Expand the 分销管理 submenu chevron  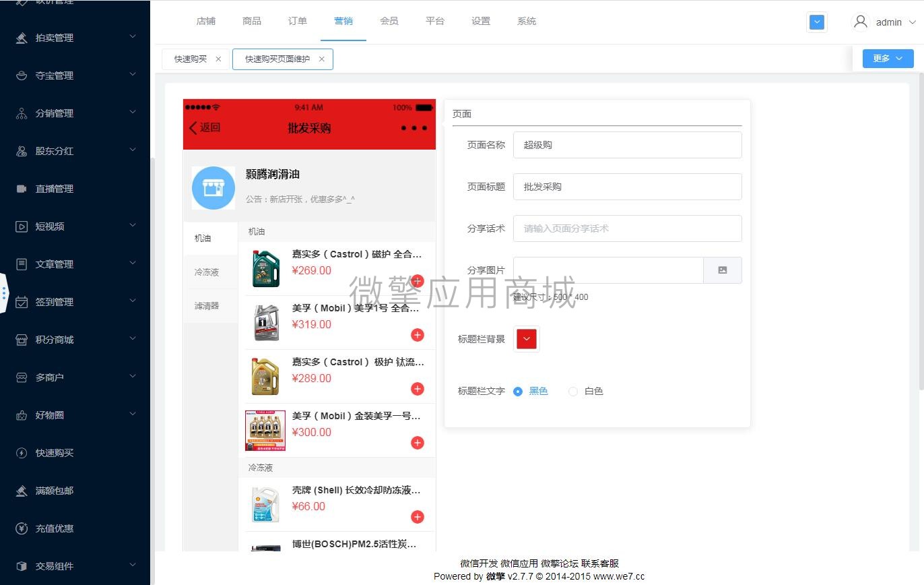(x=133, y=113)
